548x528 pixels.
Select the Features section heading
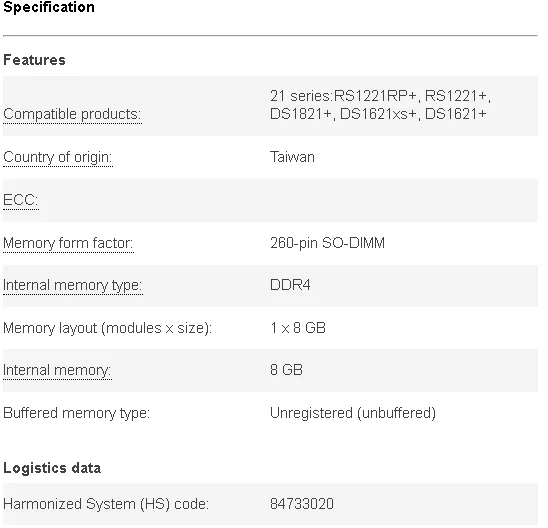click(34, 60)
